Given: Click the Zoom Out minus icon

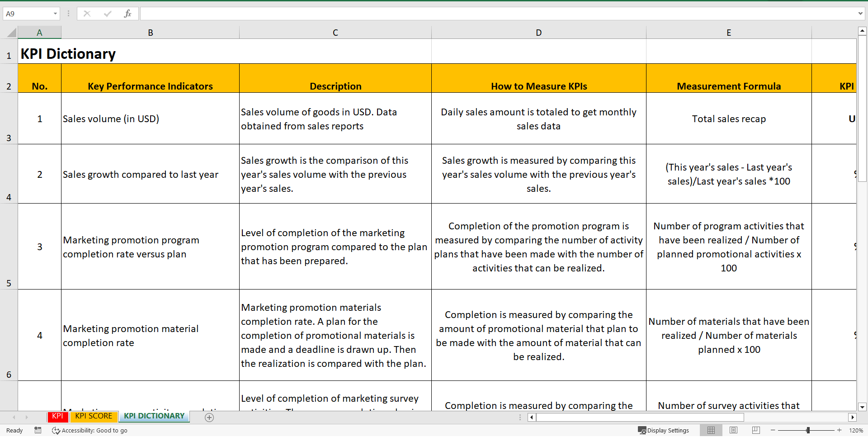Looking at the screenshot, I should pyautogui.click(x=773, y=430).
